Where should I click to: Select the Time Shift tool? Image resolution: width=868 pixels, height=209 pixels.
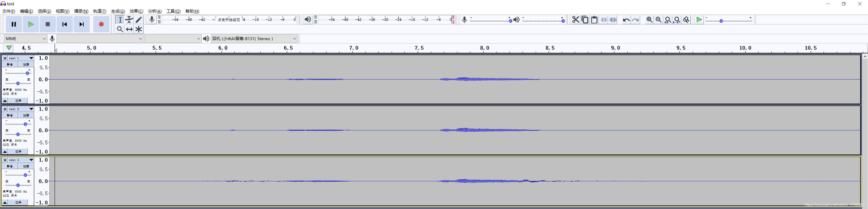coord(129,29)
